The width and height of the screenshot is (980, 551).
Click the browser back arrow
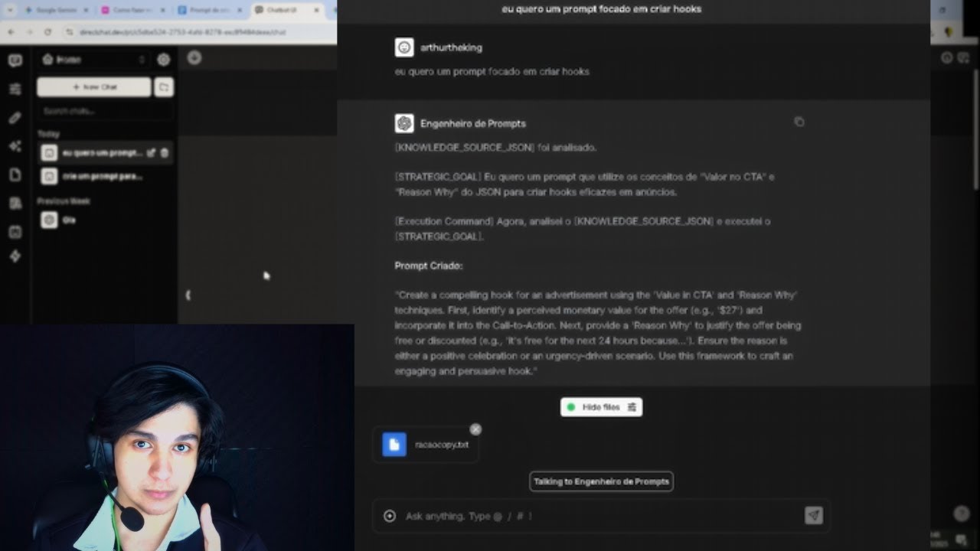pyautogui.click(x=11, y=32)
